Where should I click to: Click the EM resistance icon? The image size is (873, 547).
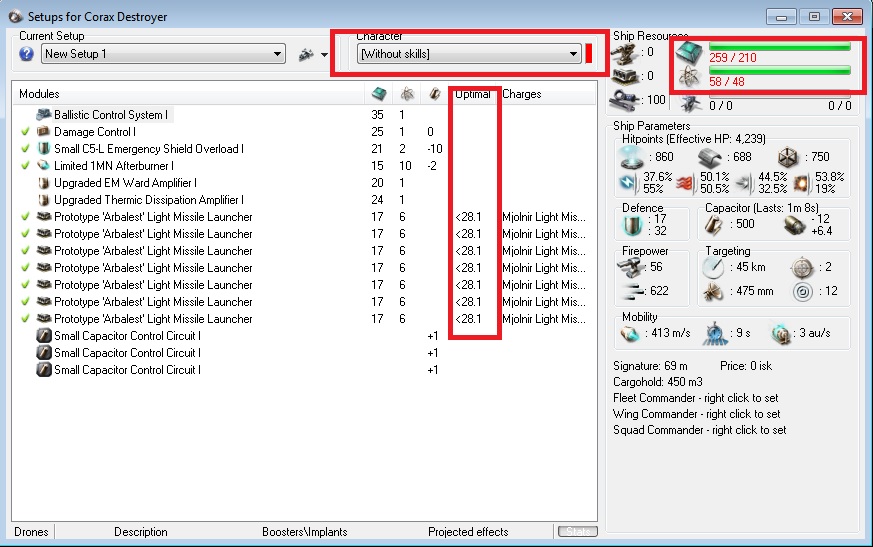(x=630, y=182)
